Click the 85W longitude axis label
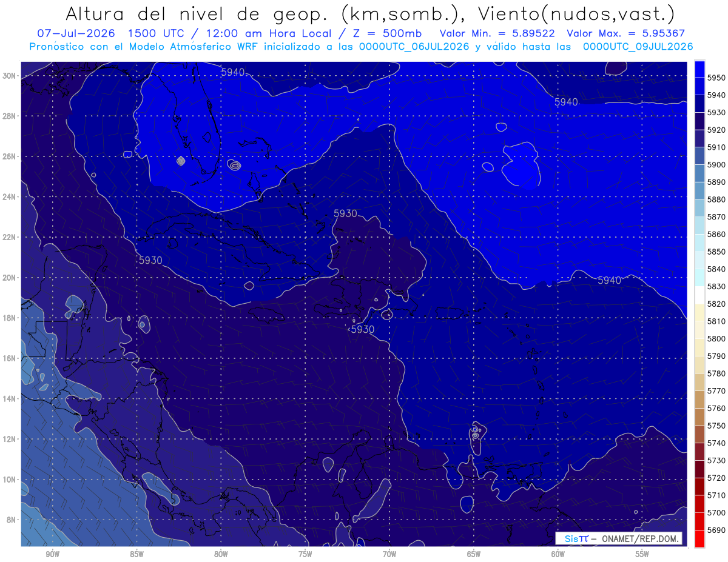 136,554
